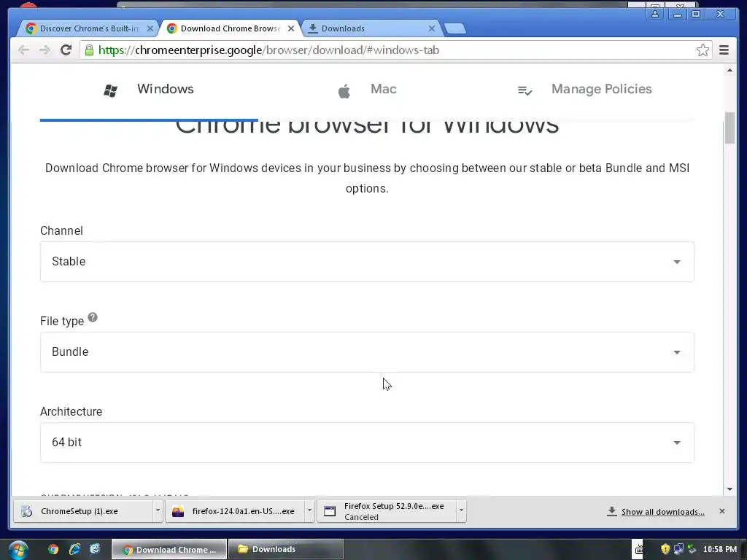The width and height of the screenshot is (747, 560).
Task: Click the Download Chrome taskbar button
Action: pyautogui.click(x=169, y=550)
